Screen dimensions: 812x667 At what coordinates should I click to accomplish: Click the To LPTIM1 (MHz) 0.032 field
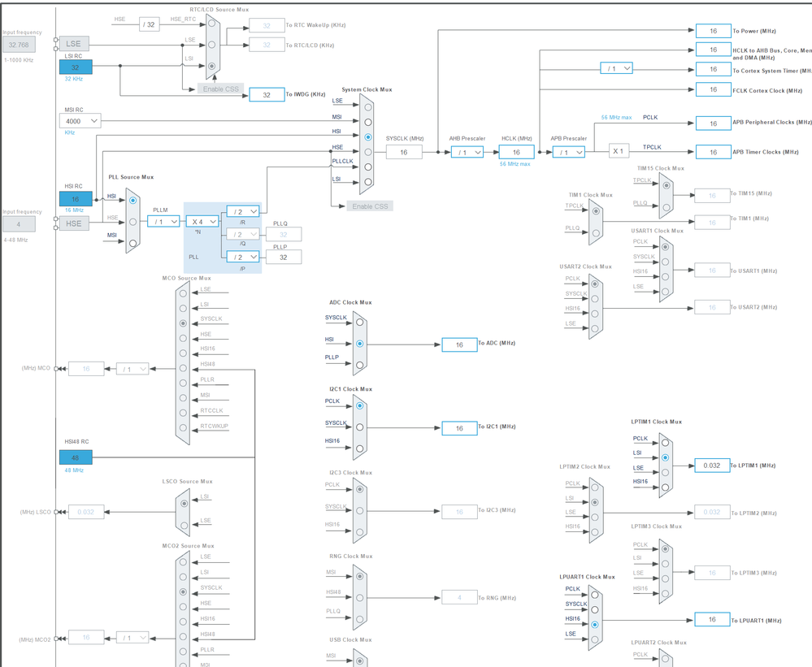tap(712, 466)
